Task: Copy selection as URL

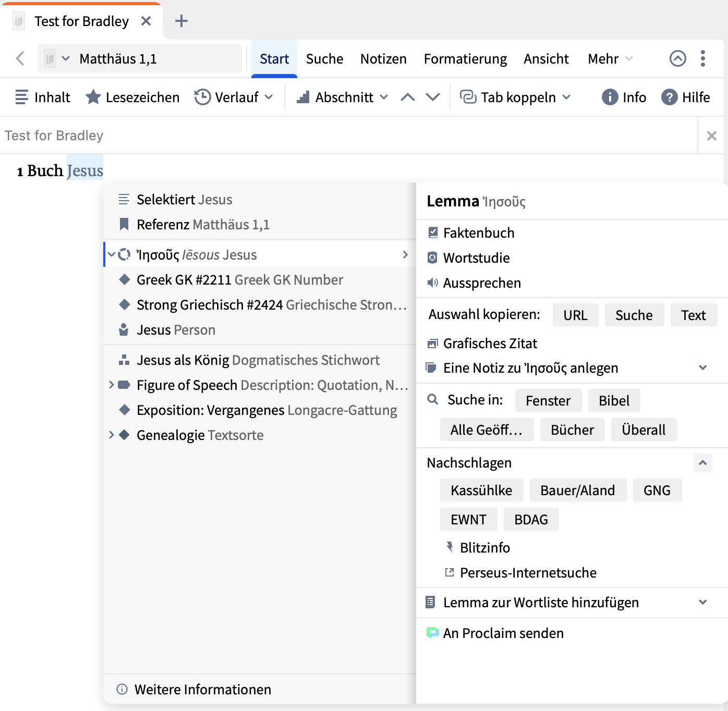Action: (575, 315)
